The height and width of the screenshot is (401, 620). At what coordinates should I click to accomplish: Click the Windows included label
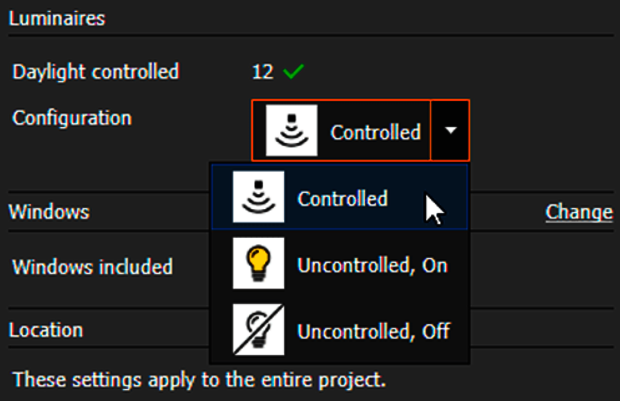[x=93, y=266]
